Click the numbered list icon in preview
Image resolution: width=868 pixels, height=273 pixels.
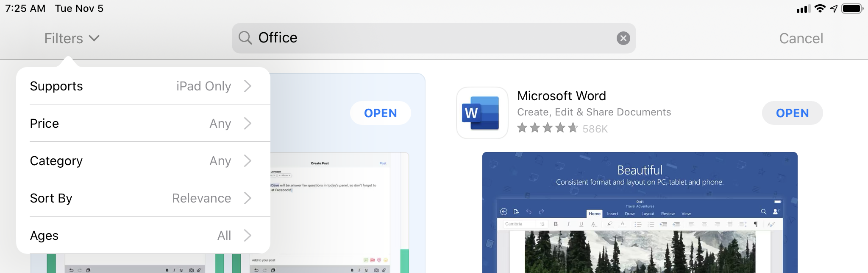click(651, 224)
